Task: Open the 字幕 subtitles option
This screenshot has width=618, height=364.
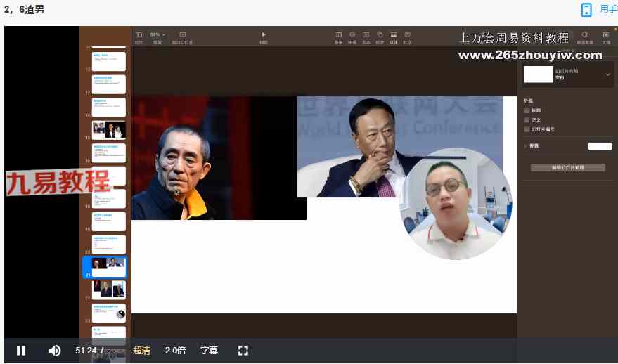Action: coord(209,351)
